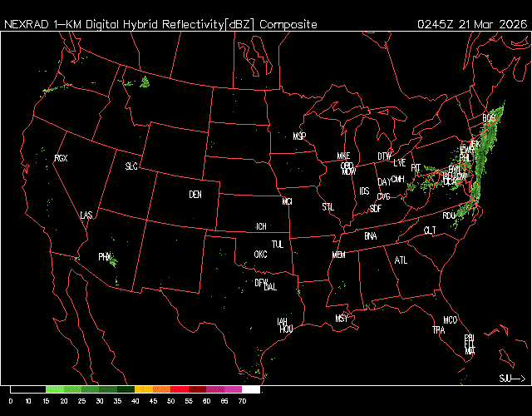Select the LAS station label
Screen dimensions: 532x416
[86, 215]
